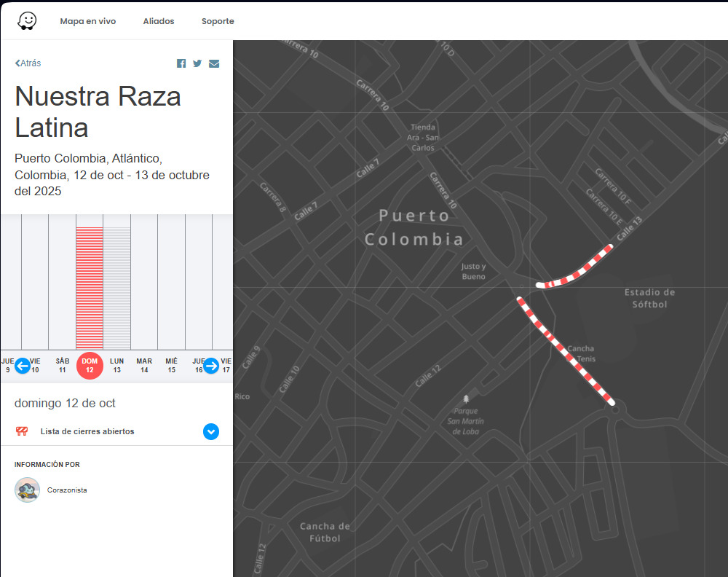Select MAR 14 on the timeline
This screenshot has width=728, height=577.
point(144,365)
